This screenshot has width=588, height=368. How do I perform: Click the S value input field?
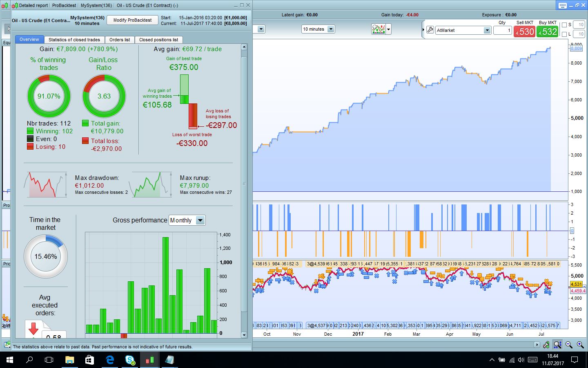point(579,25)
